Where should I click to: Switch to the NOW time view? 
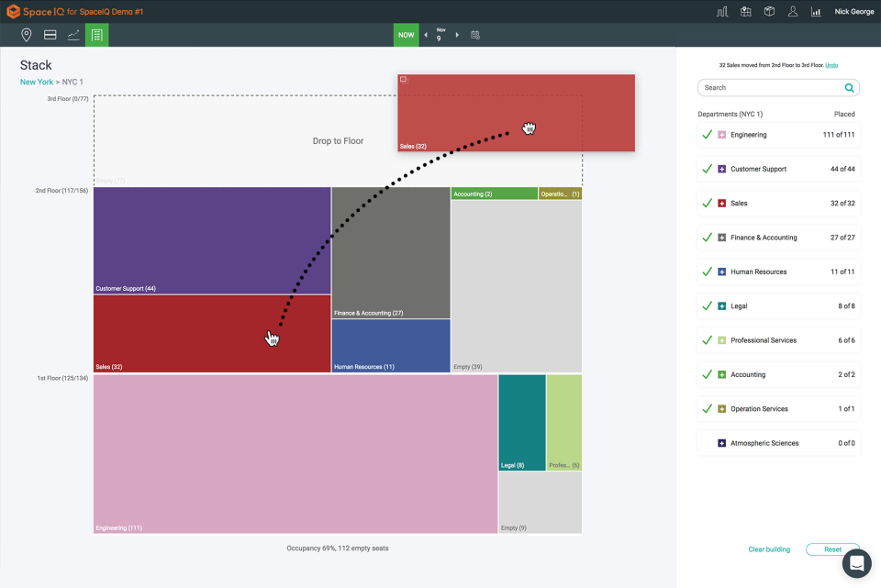406,35
